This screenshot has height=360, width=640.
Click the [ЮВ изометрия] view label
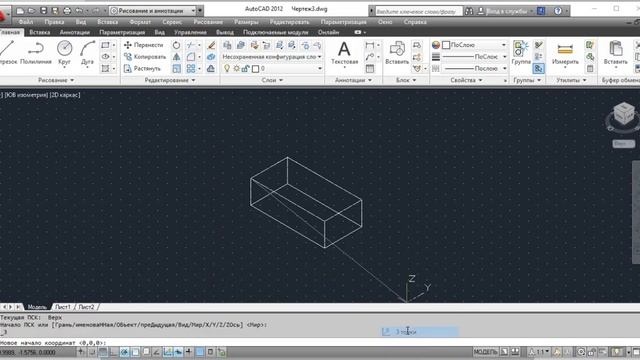(26, 95)
